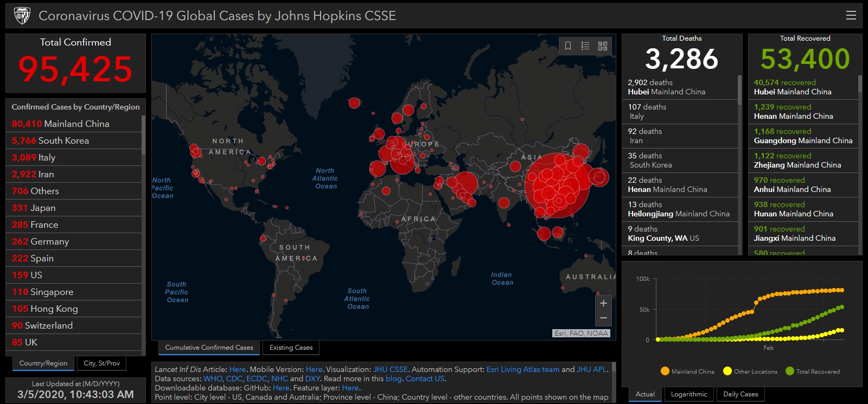Open the CDC data source link
The image size is (868, 404).
tap(234, 379)
